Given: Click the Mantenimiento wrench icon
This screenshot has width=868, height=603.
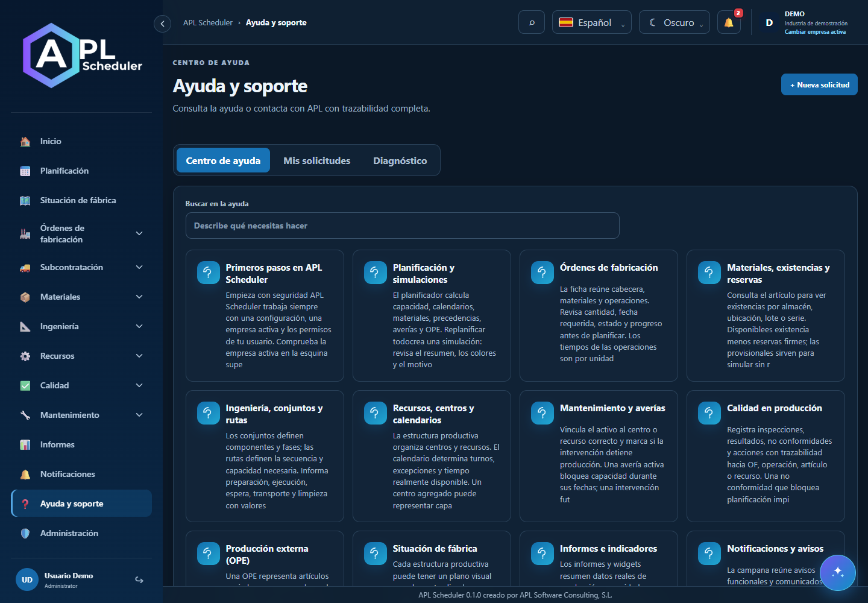Looking at the screenshot, I should click(25, 415).
